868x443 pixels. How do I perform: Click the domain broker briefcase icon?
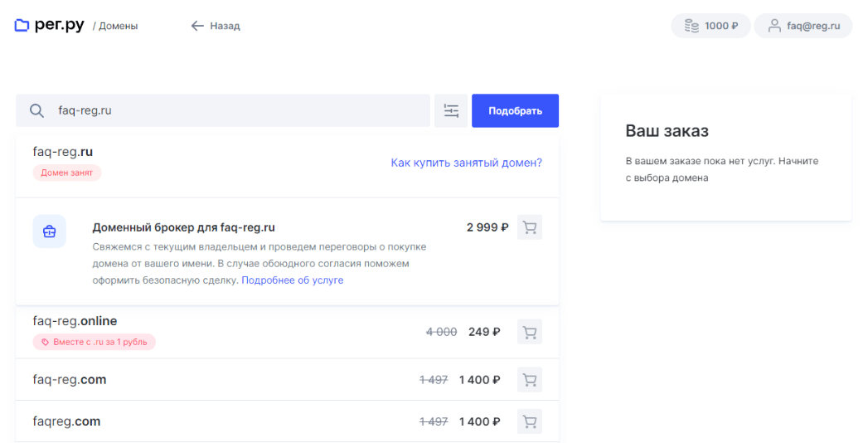[x=50, y=231]
